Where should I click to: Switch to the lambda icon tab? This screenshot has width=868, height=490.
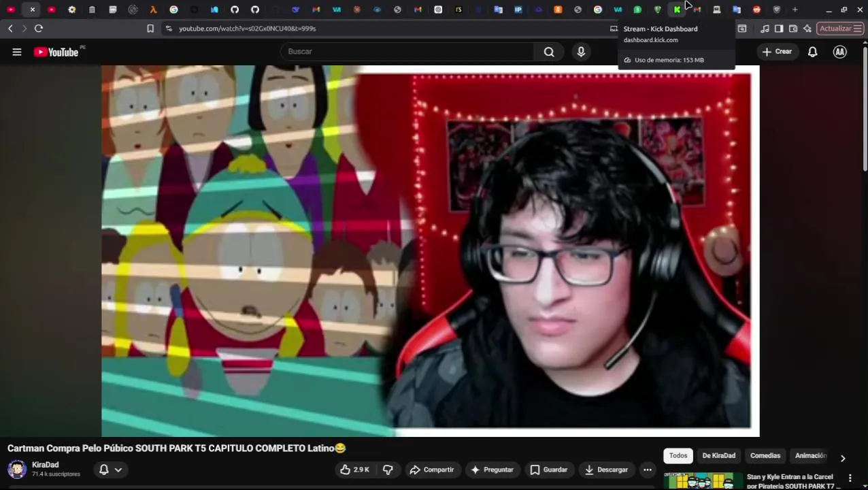click(153, 10)
